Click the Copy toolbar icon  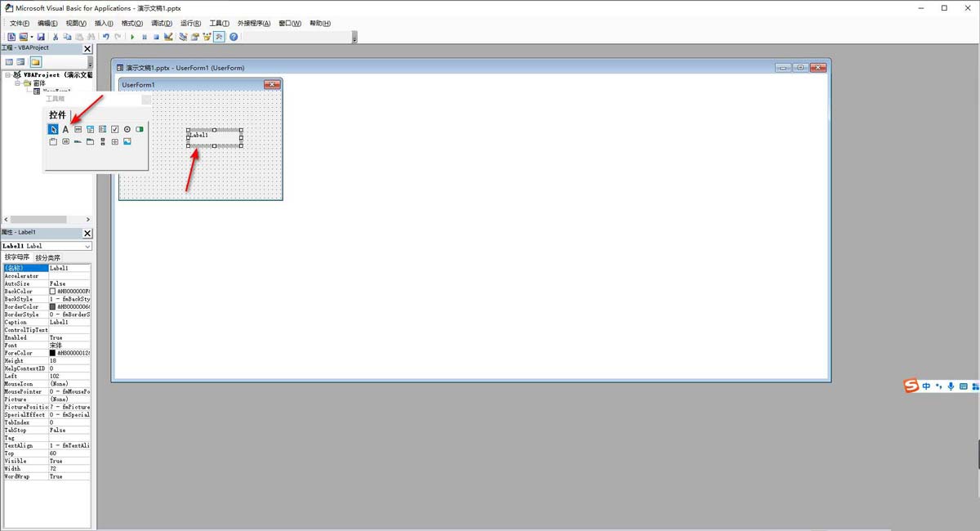(67, 37)
